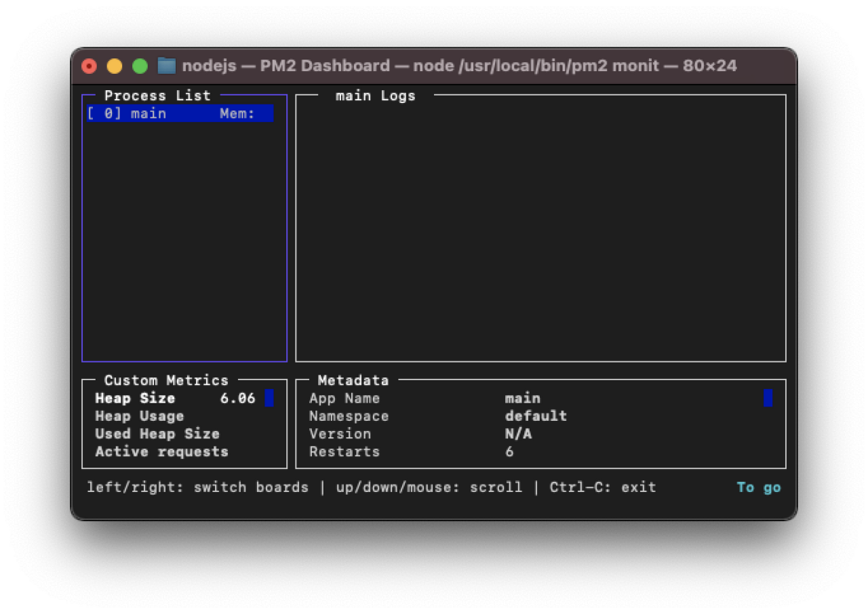Maximize the window with green button
Image resolution: width=868 pixels, height=614 pixels.
click(140, 66)
